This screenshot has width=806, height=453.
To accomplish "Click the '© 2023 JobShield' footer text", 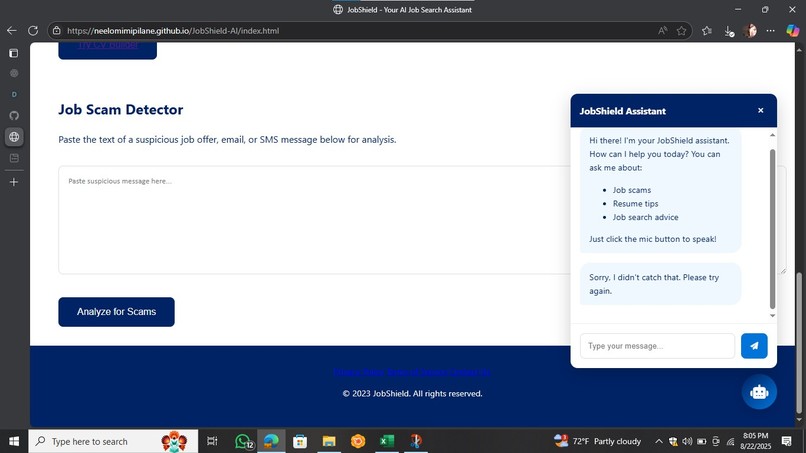I will click(412, 394).
